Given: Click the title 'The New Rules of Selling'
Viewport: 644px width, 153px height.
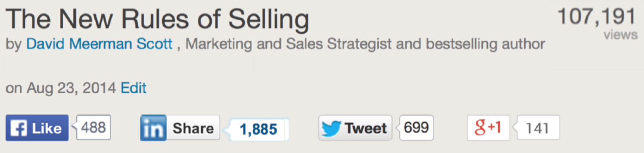Looking at the screenshot, I should (x=157, y=19).
